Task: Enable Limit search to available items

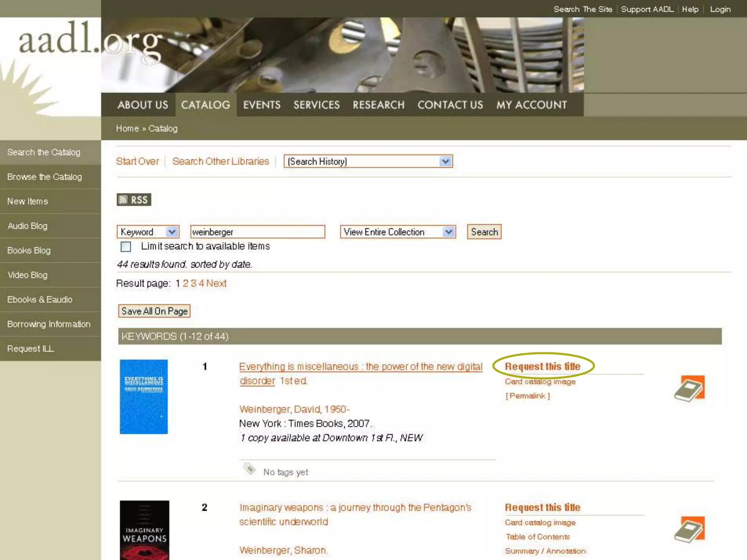Action: point(126,247)
